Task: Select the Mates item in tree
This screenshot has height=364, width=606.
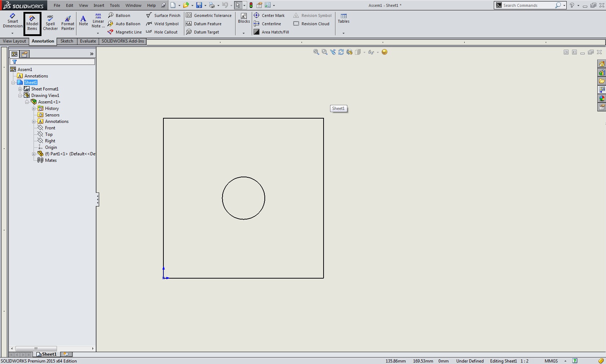Action: [50, 160]
